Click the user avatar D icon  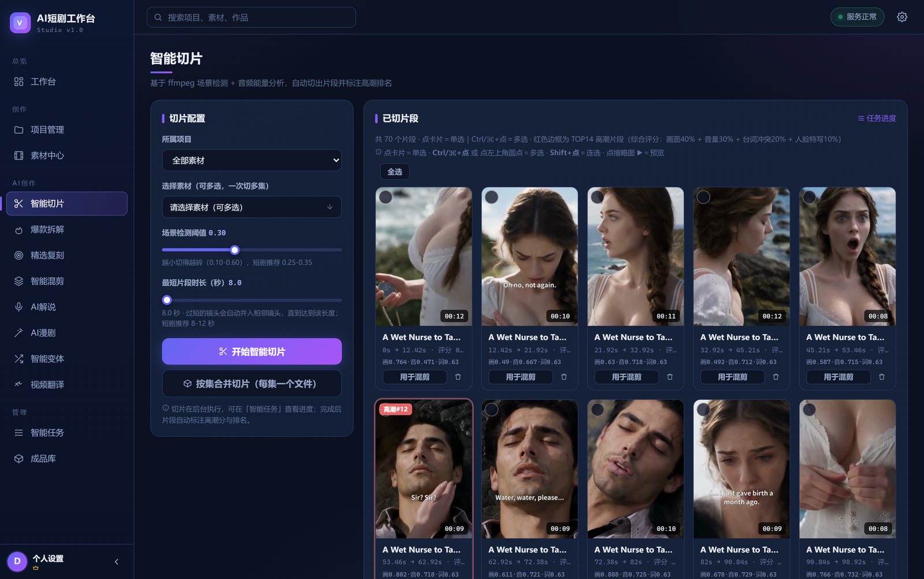17,561
